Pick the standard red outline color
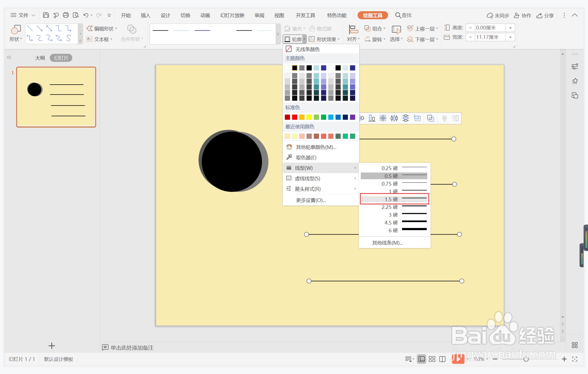The width and height of the screenshot is (588, 374). [295, 117]
